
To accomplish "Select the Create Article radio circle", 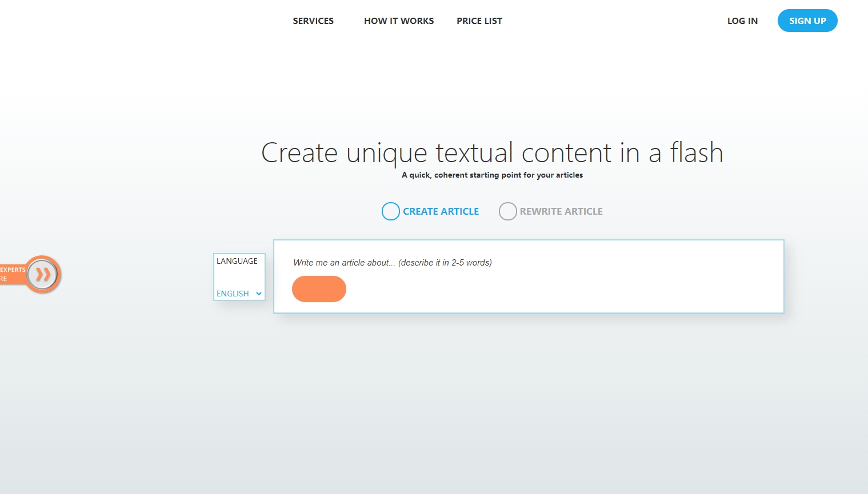I will pyautogui.click(x=390, y=211).
